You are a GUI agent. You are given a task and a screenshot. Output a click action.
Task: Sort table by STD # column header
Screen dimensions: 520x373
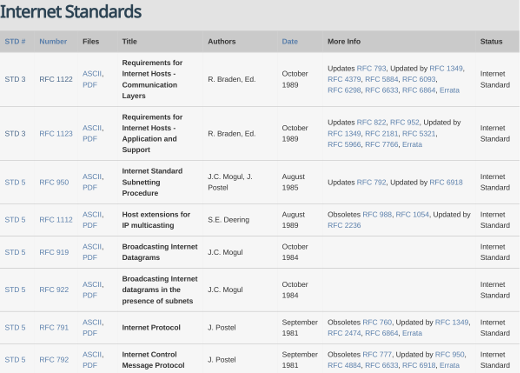pos(15,42)
